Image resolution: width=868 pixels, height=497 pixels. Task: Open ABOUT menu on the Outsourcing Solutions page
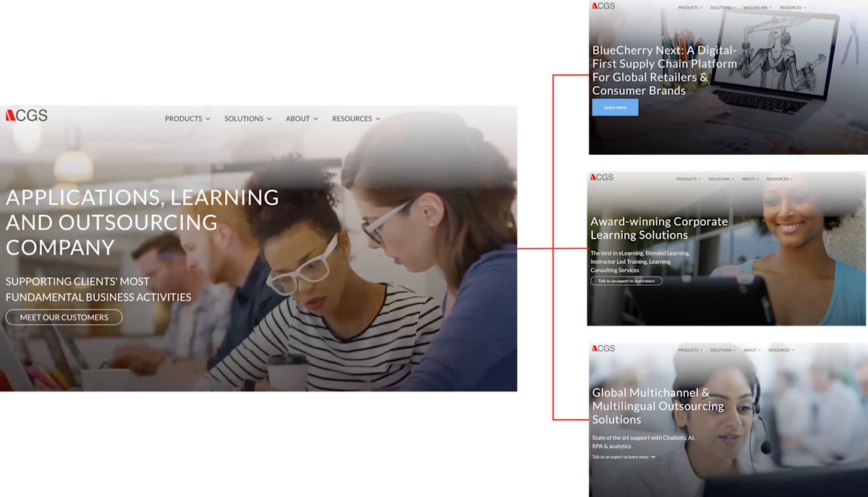coord(752,350)
